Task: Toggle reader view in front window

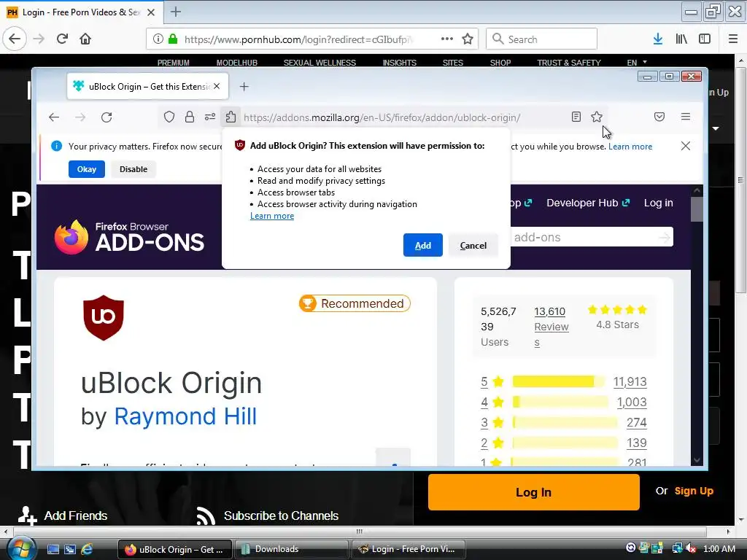Action: tap(576, 117)
